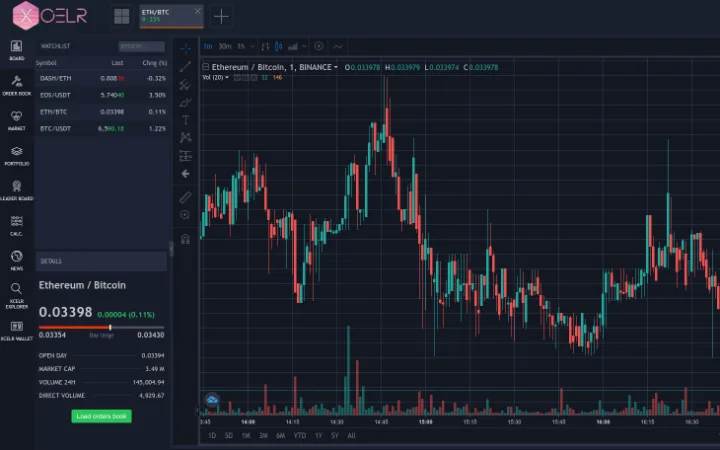This screenshot has width=720, height=450.
Task: Set chart range to YTD
Action: tap(299, 435)
